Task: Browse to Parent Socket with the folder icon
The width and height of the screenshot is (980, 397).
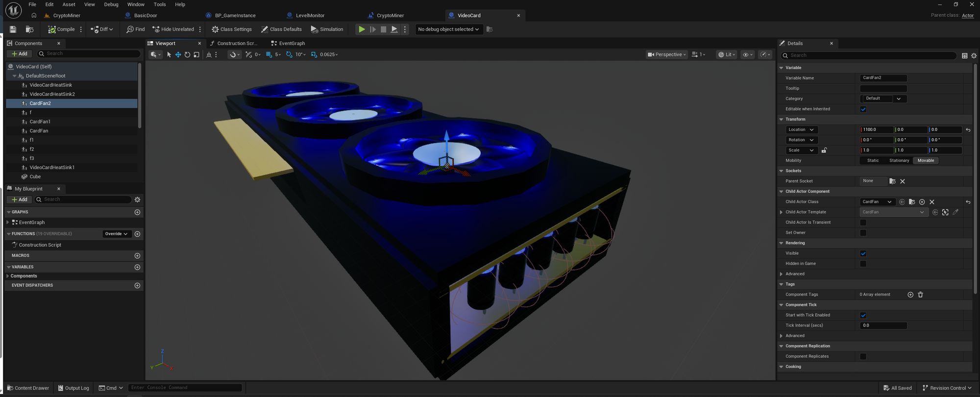Action: 892,181
